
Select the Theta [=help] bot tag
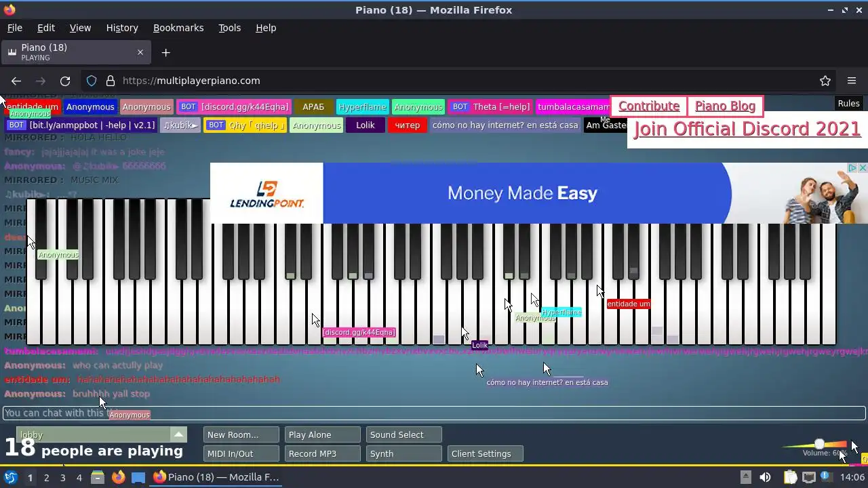click(x=491, y=107)
